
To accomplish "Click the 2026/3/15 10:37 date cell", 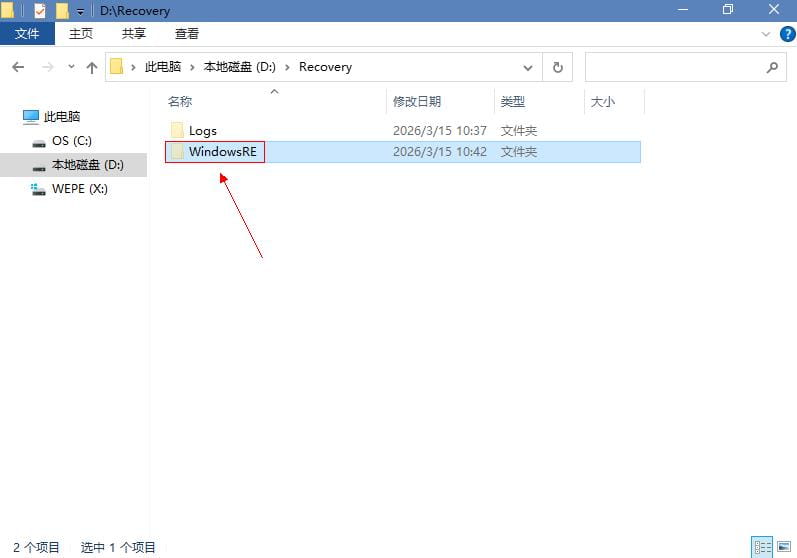I will (440, 131).
